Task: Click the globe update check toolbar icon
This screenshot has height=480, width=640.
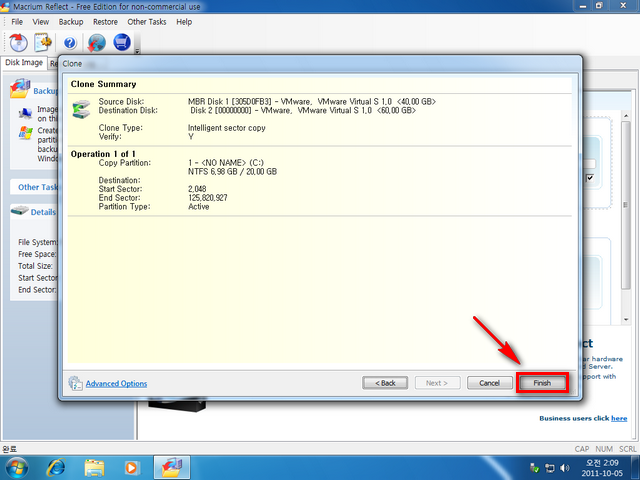Action: click(97, 42)
